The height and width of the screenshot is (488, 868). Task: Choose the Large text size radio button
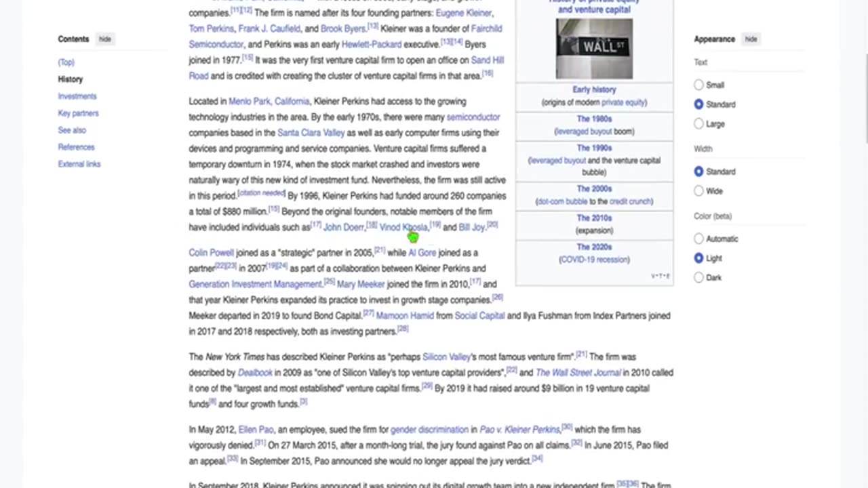pos(698,124)
